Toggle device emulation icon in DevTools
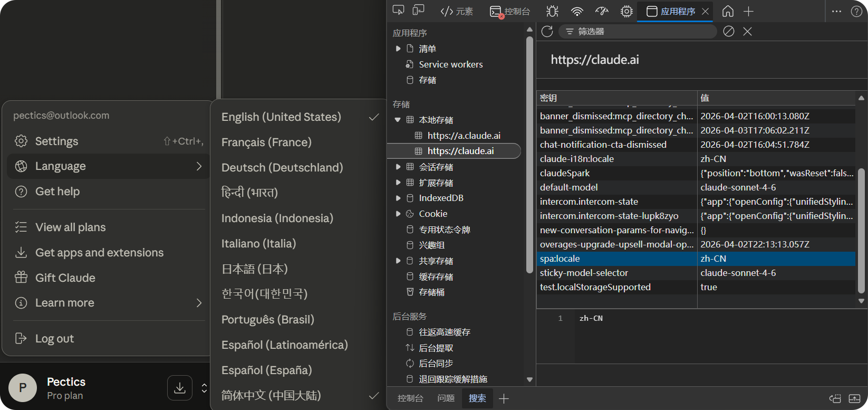This screenshot has width=868, height=410. pyautogui.click(x=418, y=11)
